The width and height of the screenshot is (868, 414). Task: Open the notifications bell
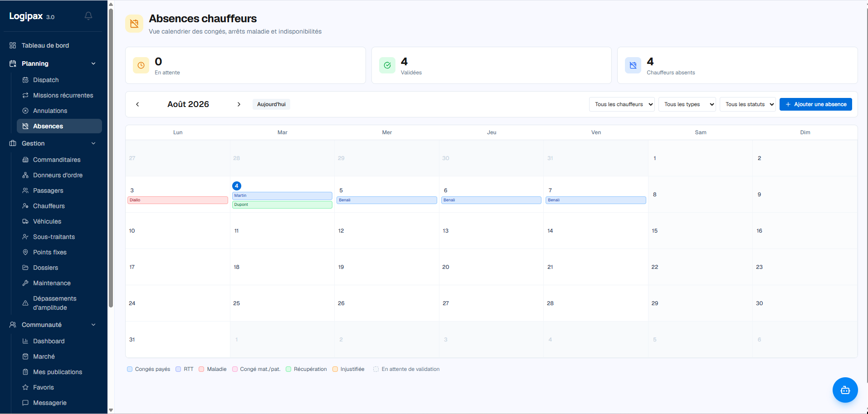[88, 16]
